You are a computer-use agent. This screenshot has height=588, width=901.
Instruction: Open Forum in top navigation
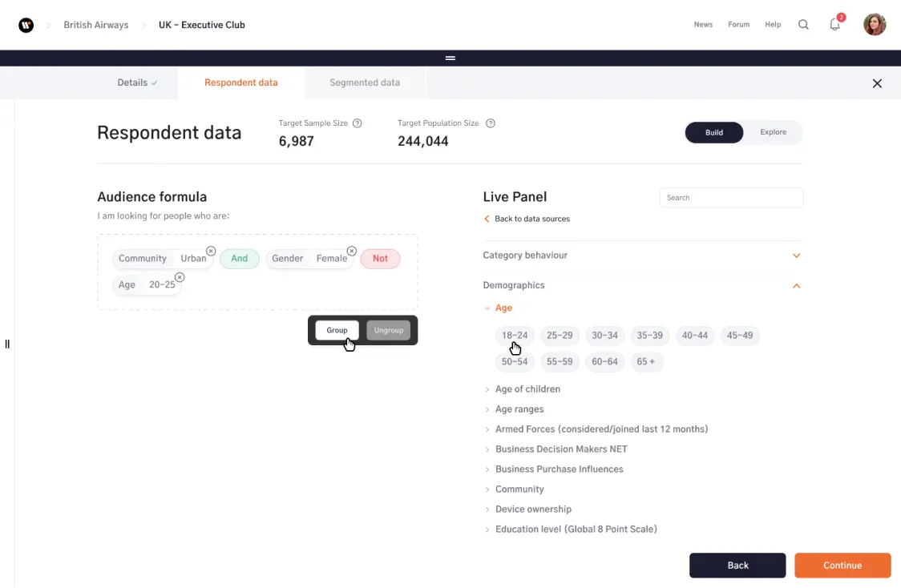coord(738,25)
